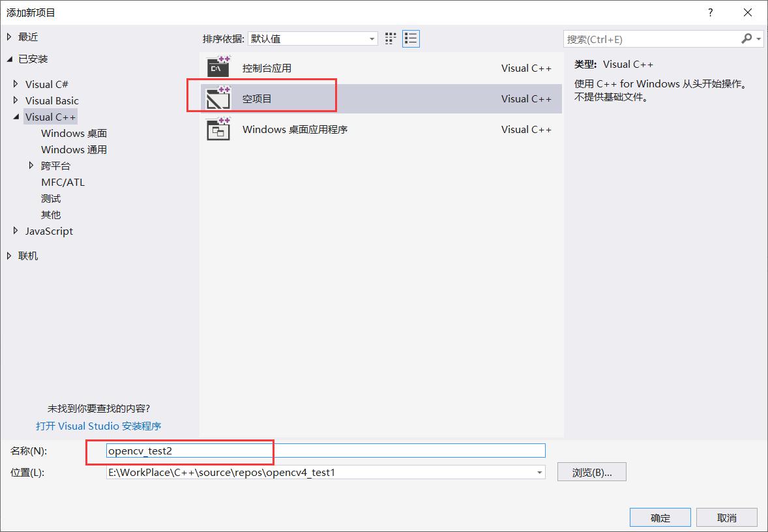The image size is (768, 532).
Task: Select the MFC/ATL category
Action: point(63,183)
